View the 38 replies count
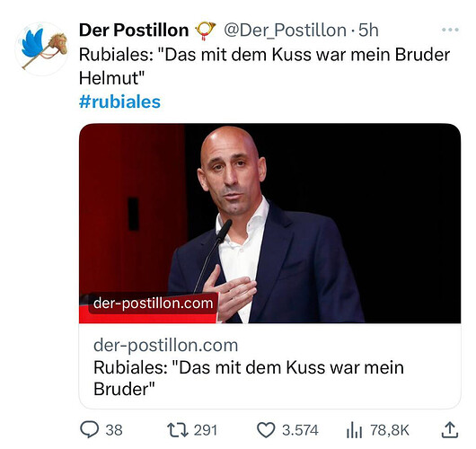 pyautogui.click(x=114, y=430)
